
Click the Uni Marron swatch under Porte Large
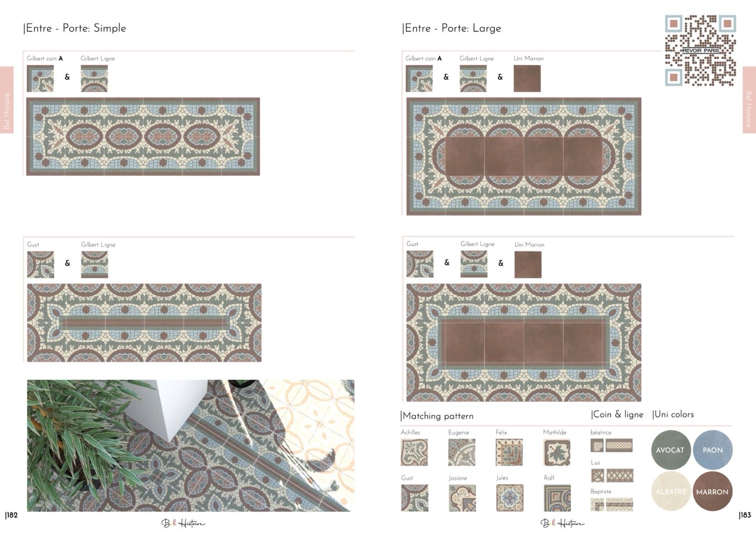click(527, 79)
